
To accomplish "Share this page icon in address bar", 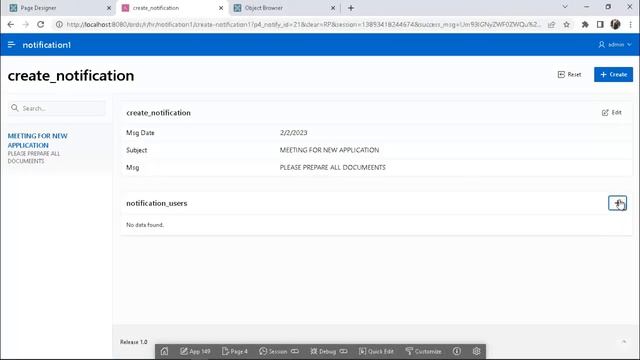I will 551,24.
